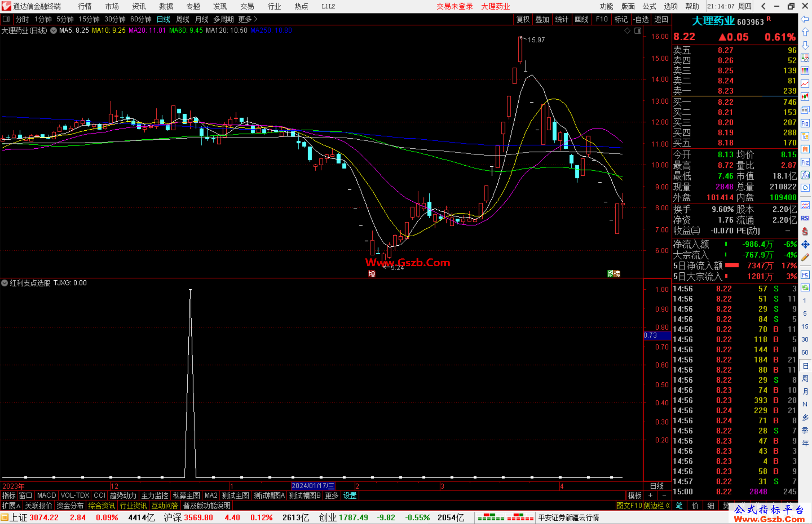The height and width of the screenshot is (524, 812).
Task: Click the 图文F10 button
Action: coord(629,506)
